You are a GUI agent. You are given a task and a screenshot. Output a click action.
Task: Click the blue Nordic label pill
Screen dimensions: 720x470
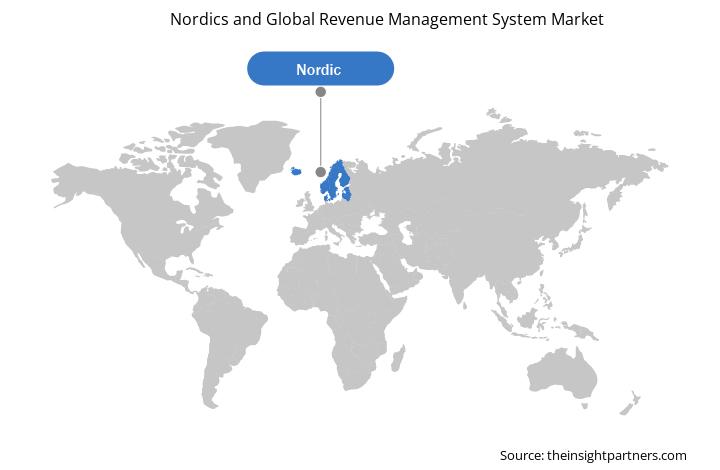tap(320, 68)
